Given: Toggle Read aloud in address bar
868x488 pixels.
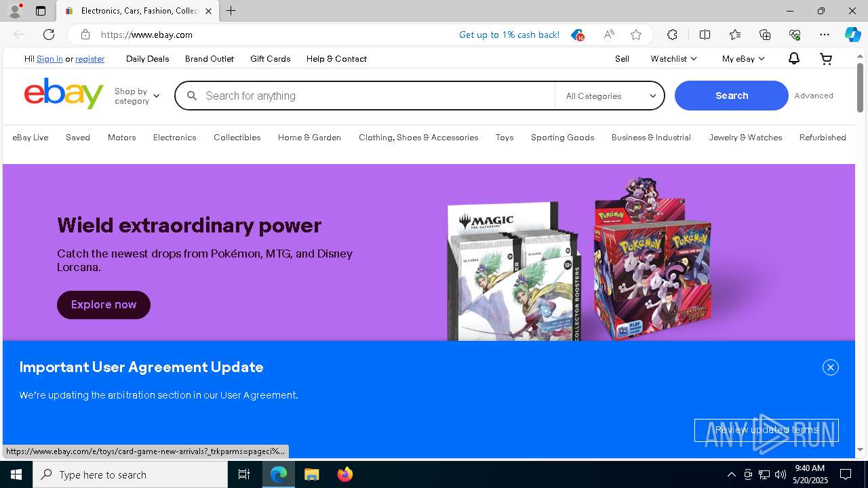Looking at the screenshot, I should click(609, 35).
